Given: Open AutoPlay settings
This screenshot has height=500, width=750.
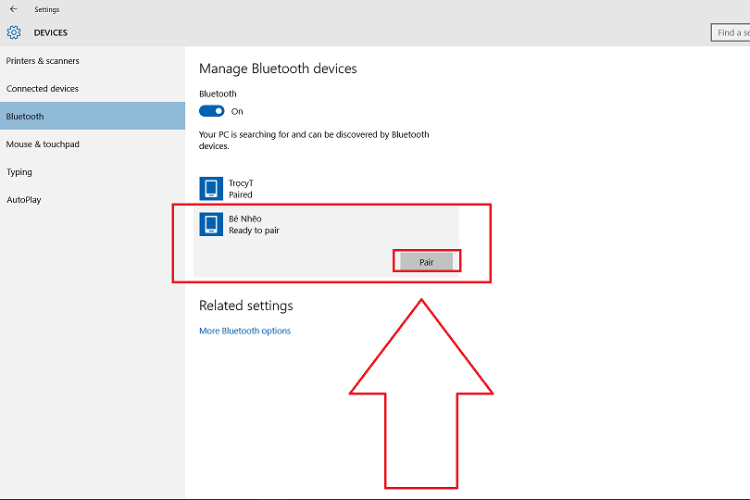Looking at the screenshot, I should click(92, 200).
